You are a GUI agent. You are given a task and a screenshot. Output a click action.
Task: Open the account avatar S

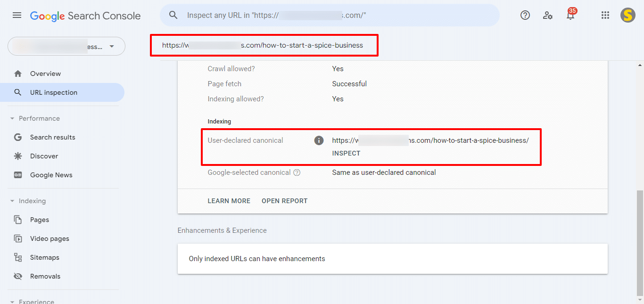(628, 15)
